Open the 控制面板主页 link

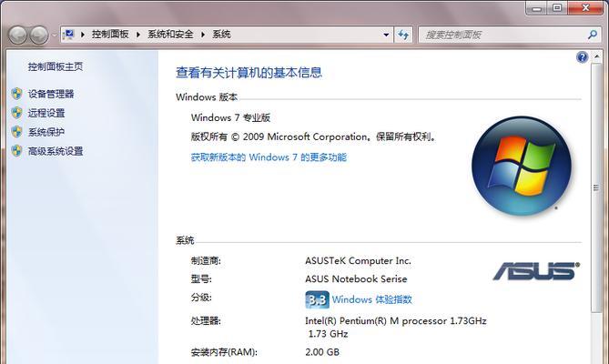click(x=56, y=66)
